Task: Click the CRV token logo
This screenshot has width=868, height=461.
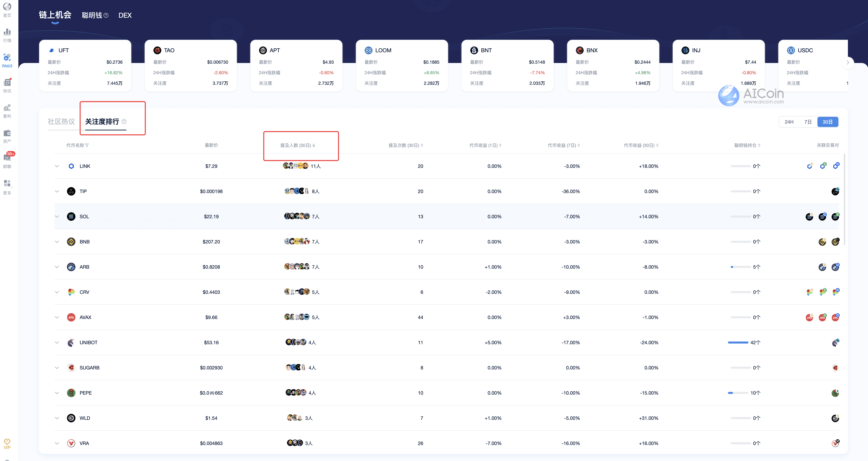Action: tap(71, 292)
